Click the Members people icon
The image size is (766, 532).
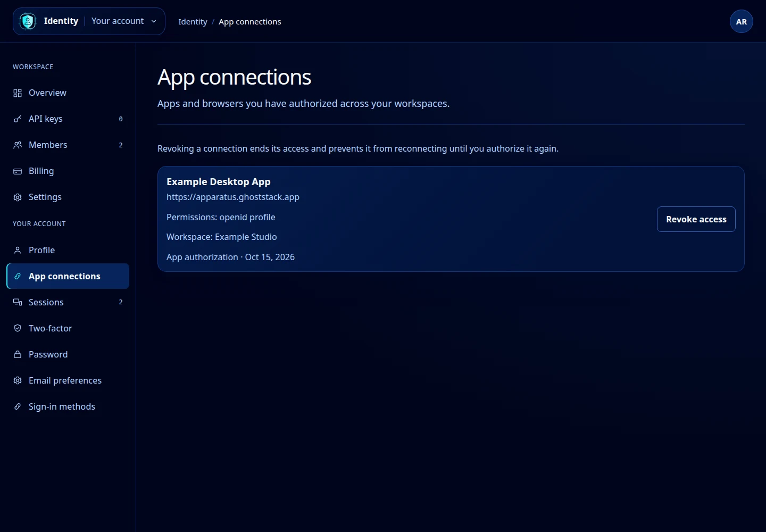18,145
